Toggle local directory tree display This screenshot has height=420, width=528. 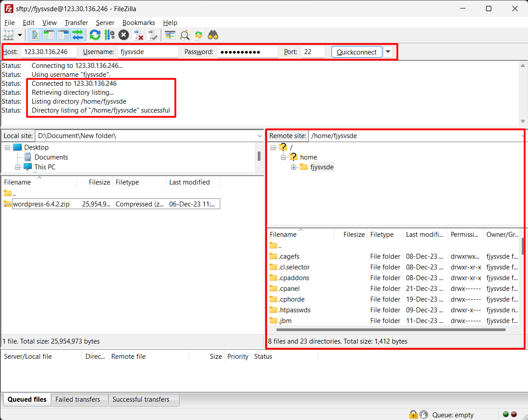click(49, 35)
